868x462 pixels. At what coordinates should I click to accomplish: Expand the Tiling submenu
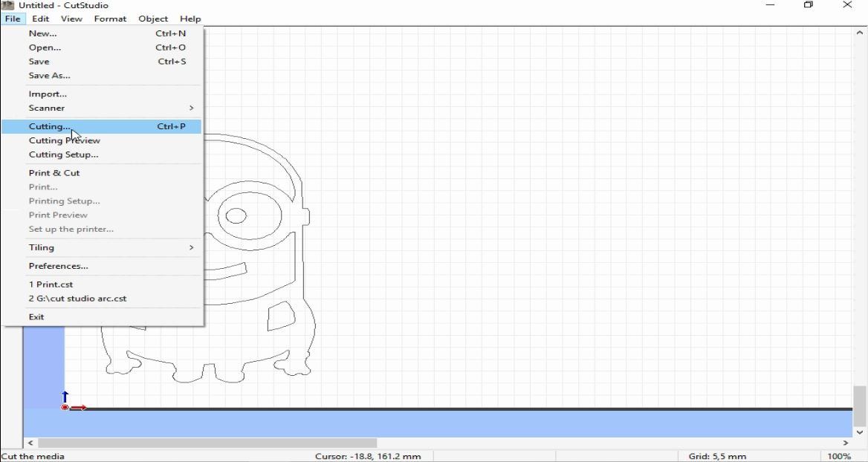101,247
